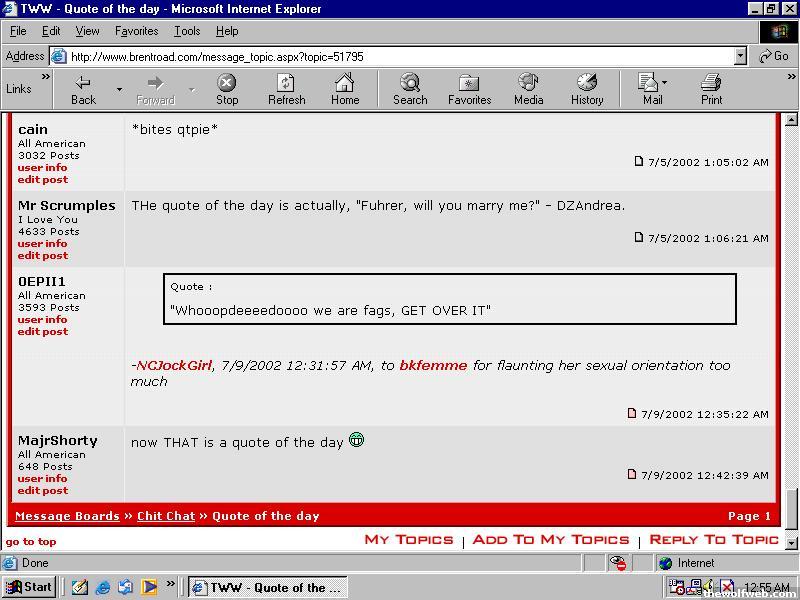The image size is (800, 600).
Task: Open the Media toolbar icon
Action: click(528, 83)
